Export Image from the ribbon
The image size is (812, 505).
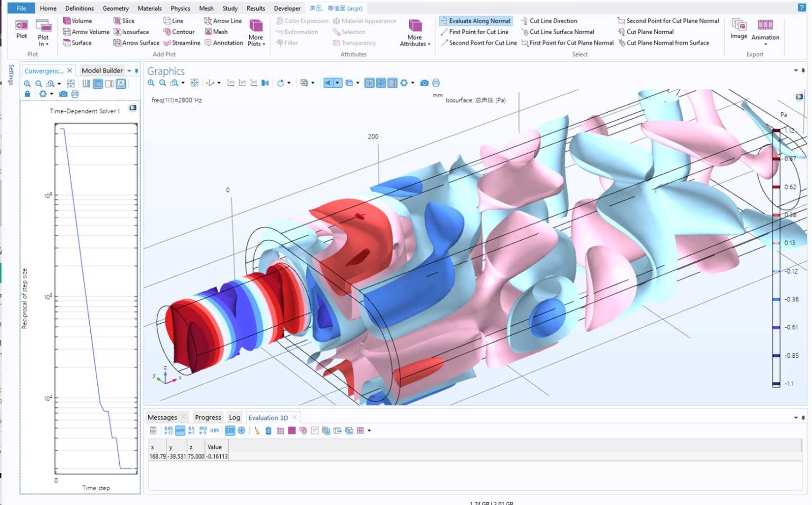pyautogui.click(x=739, y=29)
